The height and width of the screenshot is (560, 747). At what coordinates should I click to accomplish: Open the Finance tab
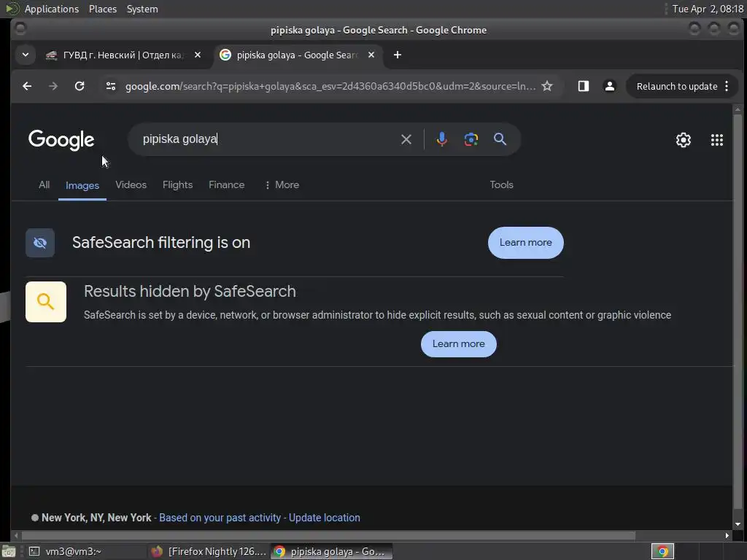227,184
